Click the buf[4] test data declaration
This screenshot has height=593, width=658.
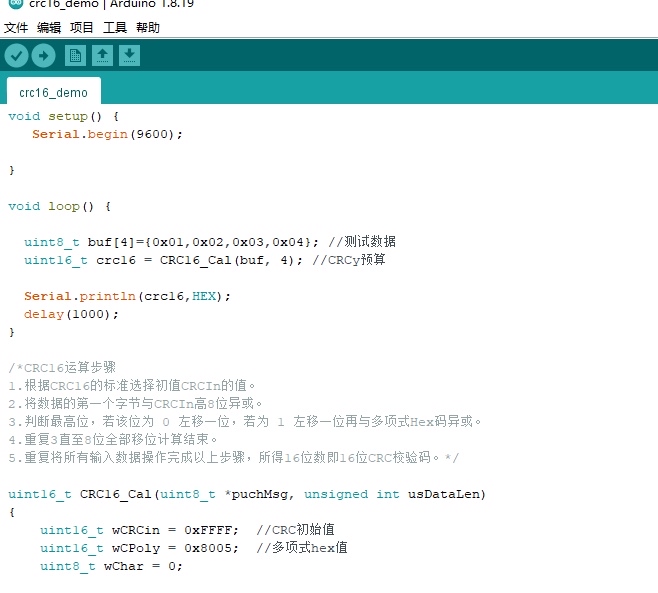171,242
